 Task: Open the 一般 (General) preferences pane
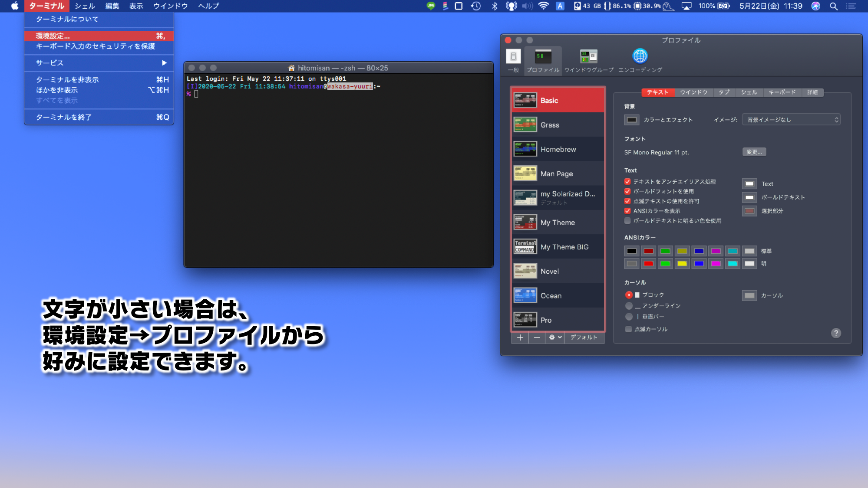coord(513,60)
